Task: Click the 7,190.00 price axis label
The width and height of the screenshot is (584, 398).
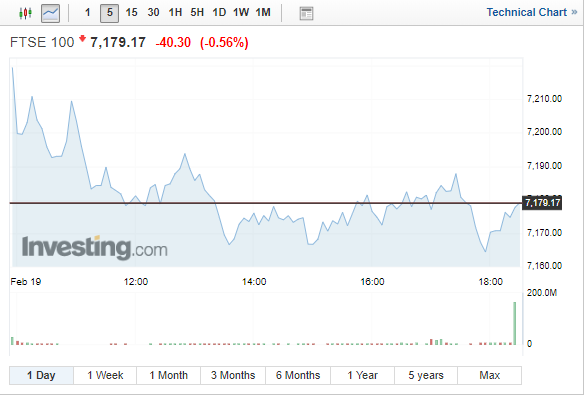Action: click(544, 166)
